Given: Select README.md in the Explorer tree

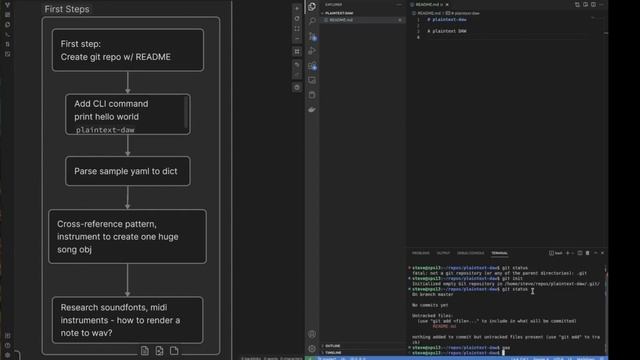Looking at the screenshot, I should (x=362, y=20).
